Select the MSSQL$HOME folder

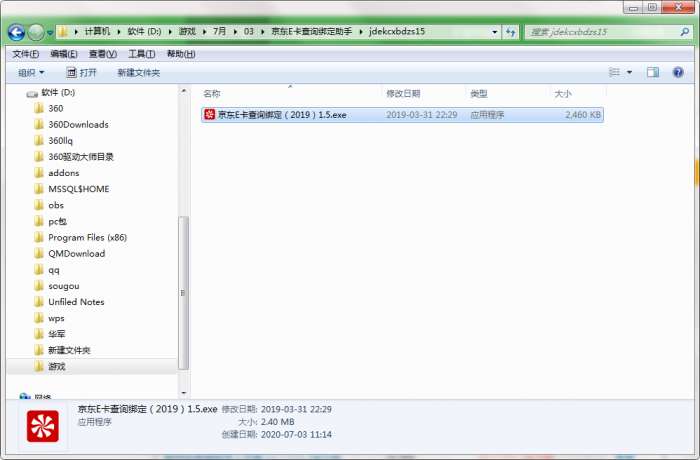(79, 189)
